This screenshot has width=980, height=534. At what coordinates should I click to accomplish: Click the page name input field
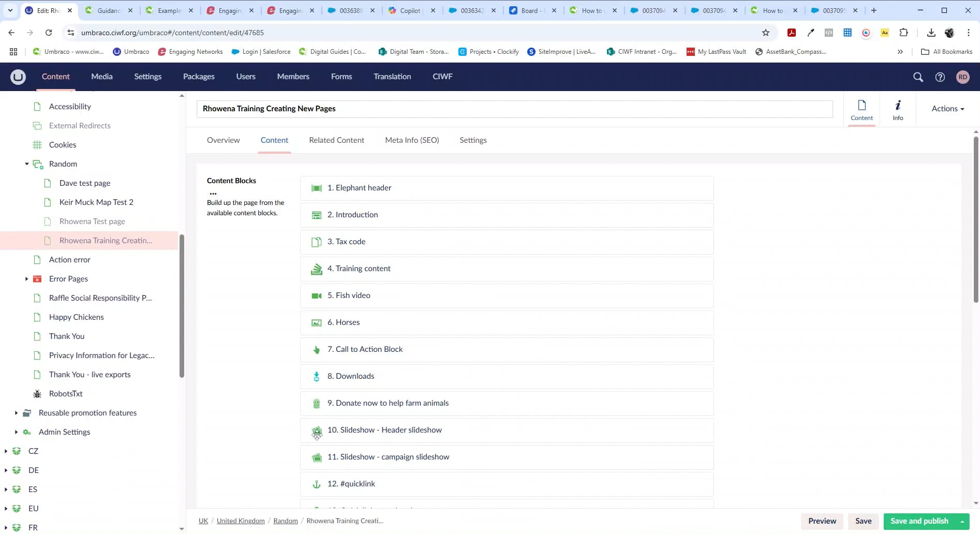coord(514,109)
